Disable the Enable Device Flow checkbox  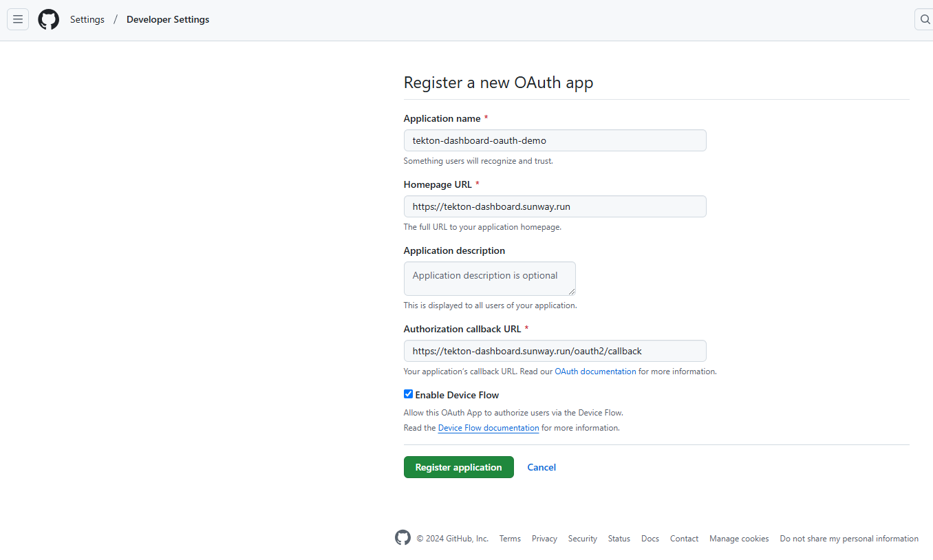pos(408,394)
